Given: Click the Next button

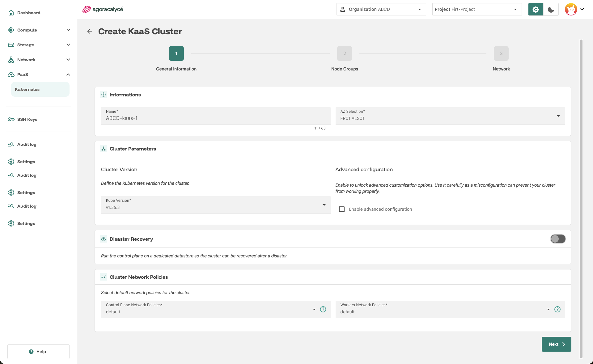Looking at the screenshot, I should pyautogui.click(x=556, y=344).
